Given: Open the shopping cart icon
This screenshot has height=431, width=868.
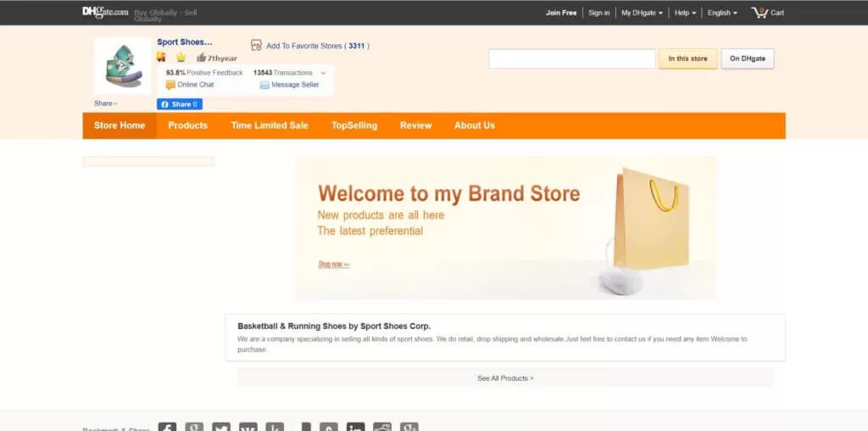Looking at the screenshot, I should [x=759, y=12].
